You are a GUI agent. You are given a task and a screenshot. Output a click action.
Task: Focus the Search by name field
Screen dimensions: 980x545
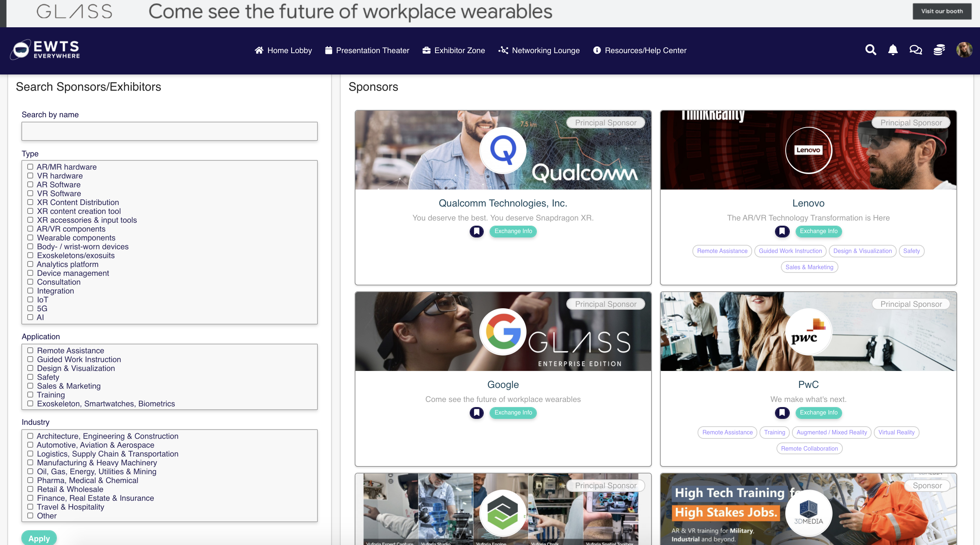(170, 131)
